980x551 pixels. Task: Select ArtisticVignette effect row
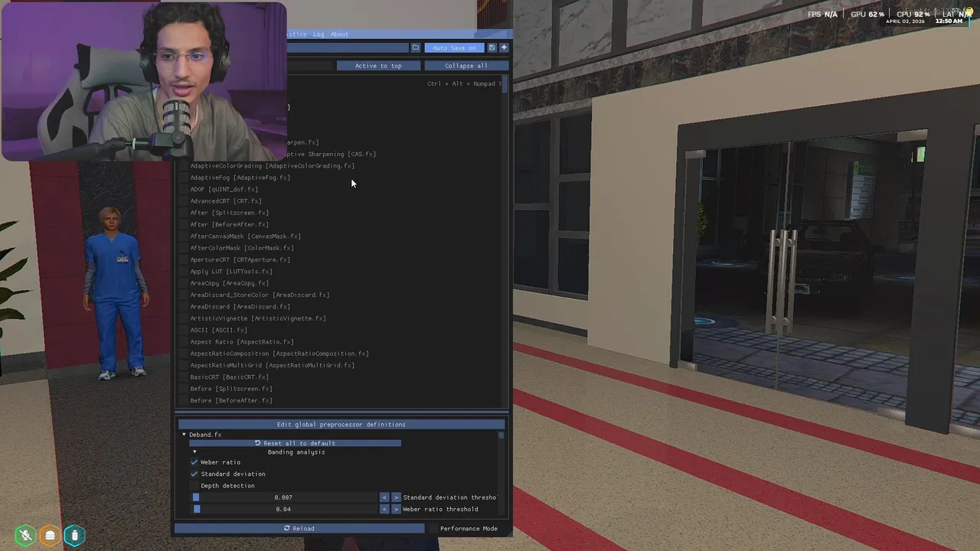[257, 318]
